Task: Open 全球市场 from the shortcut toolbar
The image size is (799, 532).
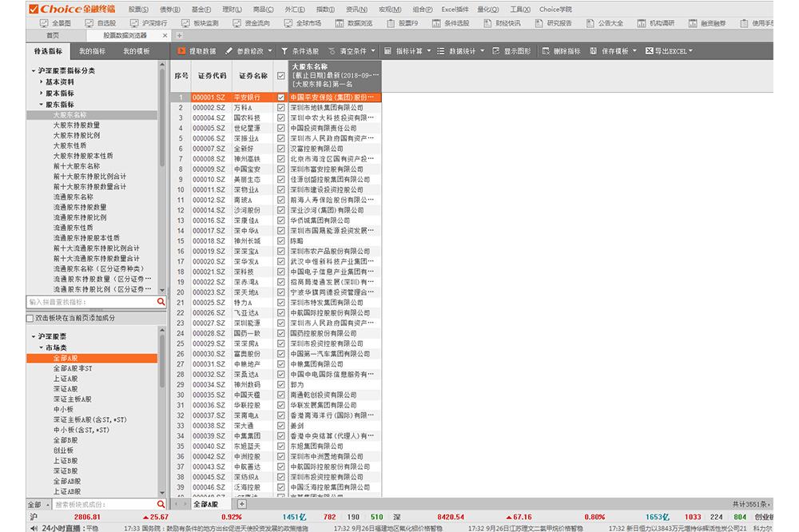Action: [303, 23]
